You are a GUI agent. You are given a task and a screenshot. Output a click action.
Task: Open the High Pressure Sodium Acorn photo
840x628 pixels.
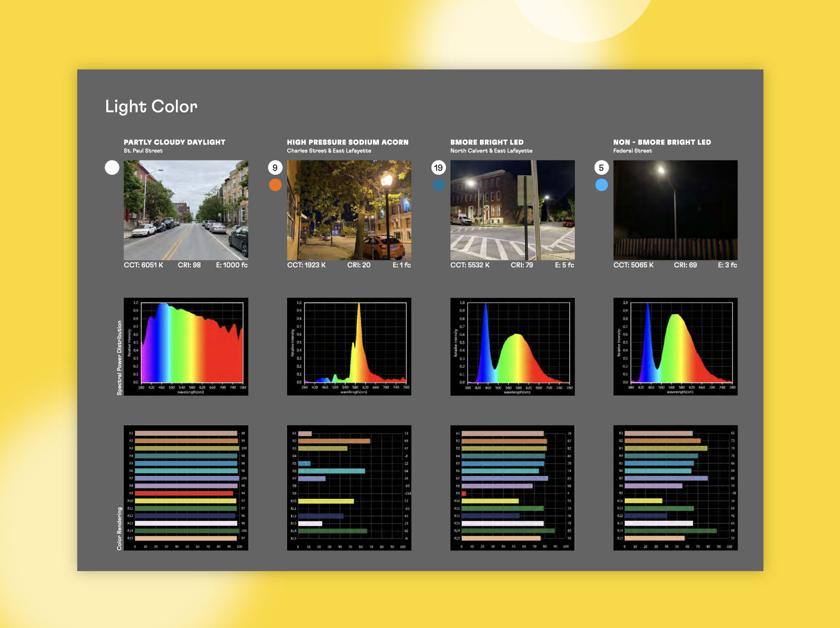349,210
